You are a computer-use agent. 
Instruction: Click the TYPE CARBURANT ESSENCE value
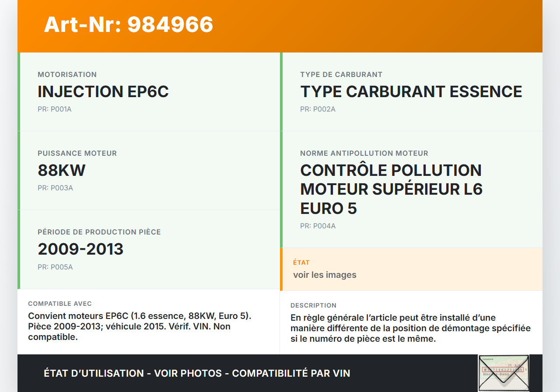click(411, 92)
